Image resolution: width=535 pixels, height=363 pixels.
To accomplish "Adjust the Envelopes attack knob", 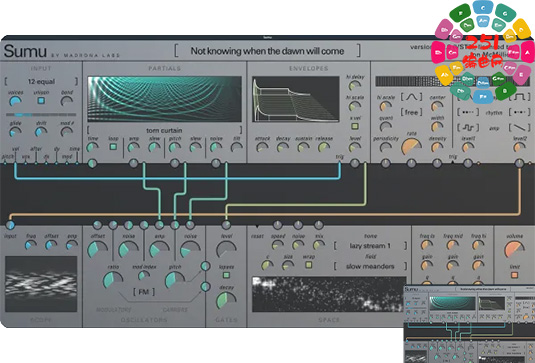I will pyautogui.click(x=262, y=147).
